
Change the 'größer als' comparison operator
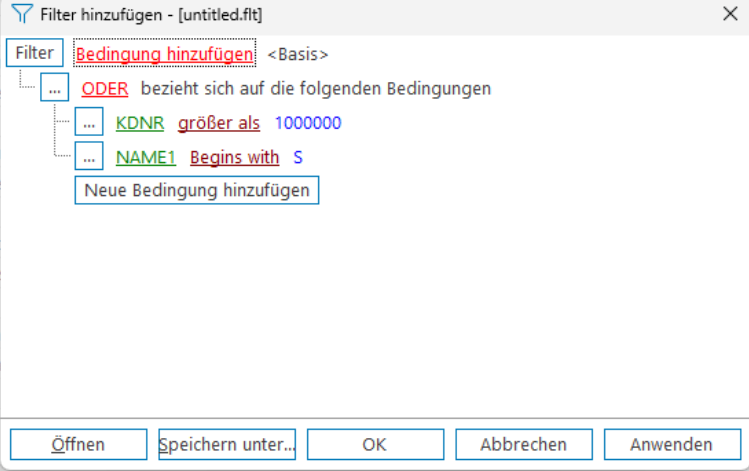point(219,123)
